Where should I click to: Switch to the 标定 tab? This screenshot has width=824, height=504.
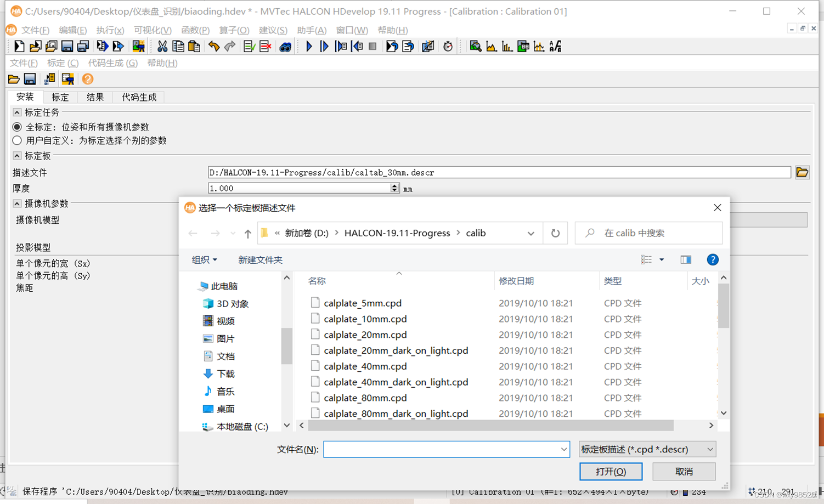coord(60,97)
